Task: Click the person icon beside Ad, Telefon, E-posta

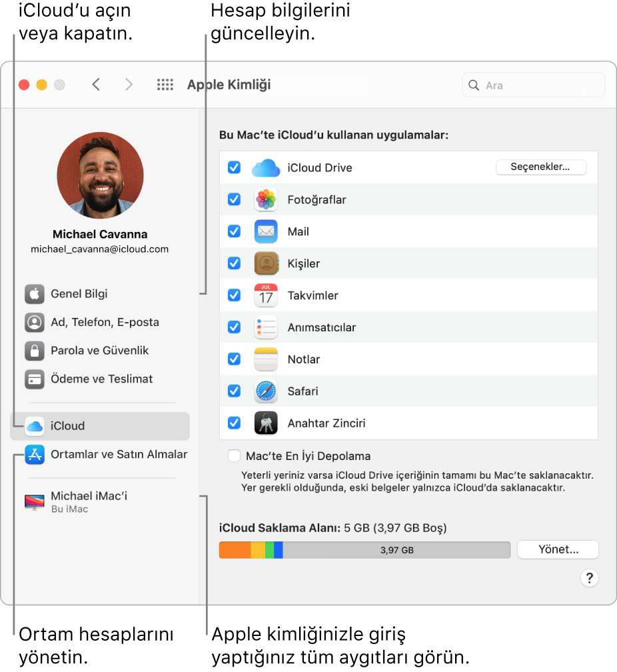Action: pyautogui.click(x=34, y=322)
